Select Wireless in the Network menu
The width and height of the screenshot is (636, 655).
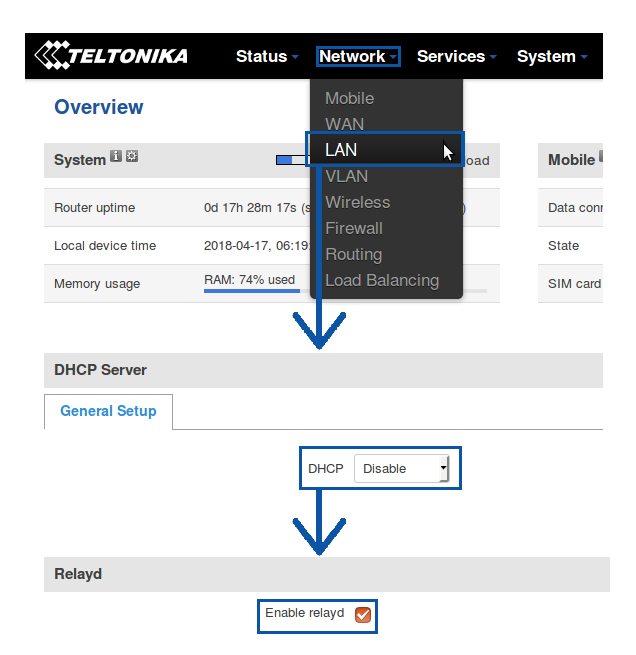tap(357, 202)
